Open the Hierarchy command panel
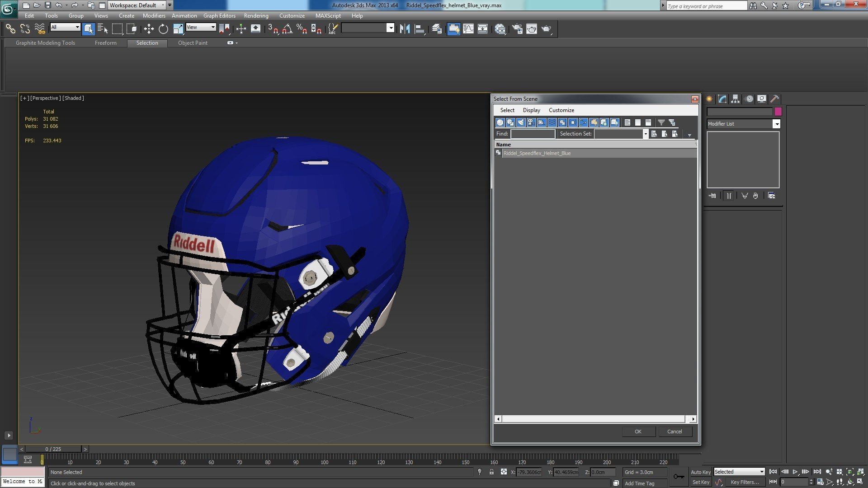The image size is (868, 488). tap(736, 99)
